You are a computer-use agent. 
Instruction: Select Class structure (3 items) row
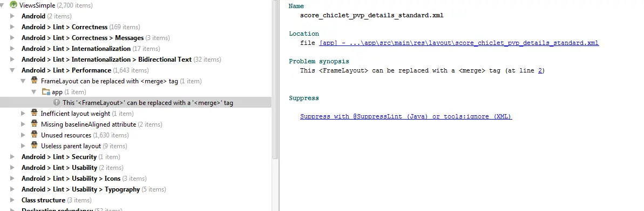coord(56,200)
